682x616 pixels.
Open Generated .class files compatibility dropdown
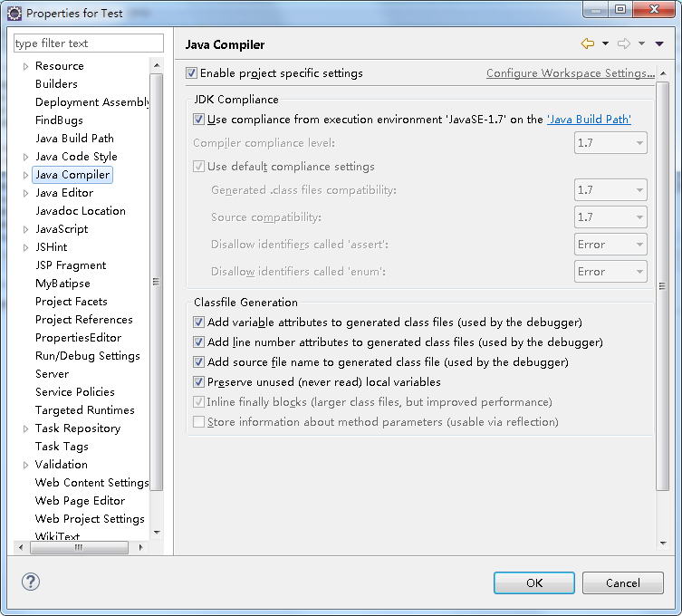(x=610, y=189)
